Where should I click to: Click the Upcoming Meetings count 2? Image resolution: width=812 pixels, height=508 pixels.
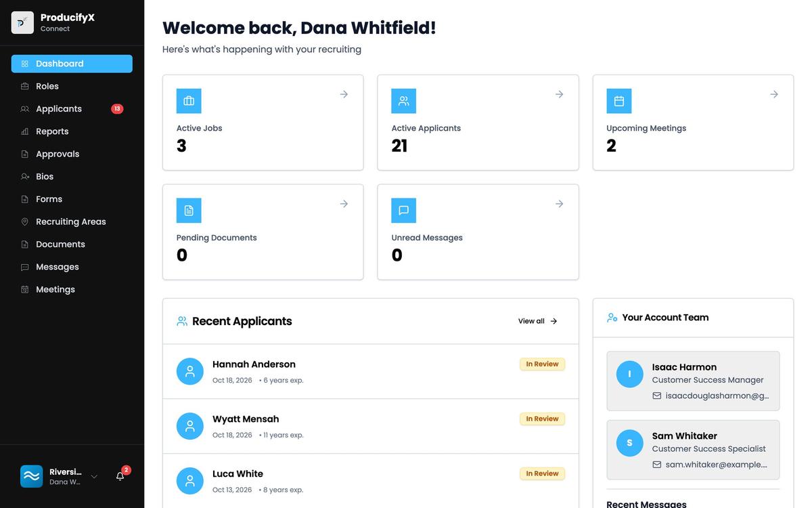tap(612, 146)
